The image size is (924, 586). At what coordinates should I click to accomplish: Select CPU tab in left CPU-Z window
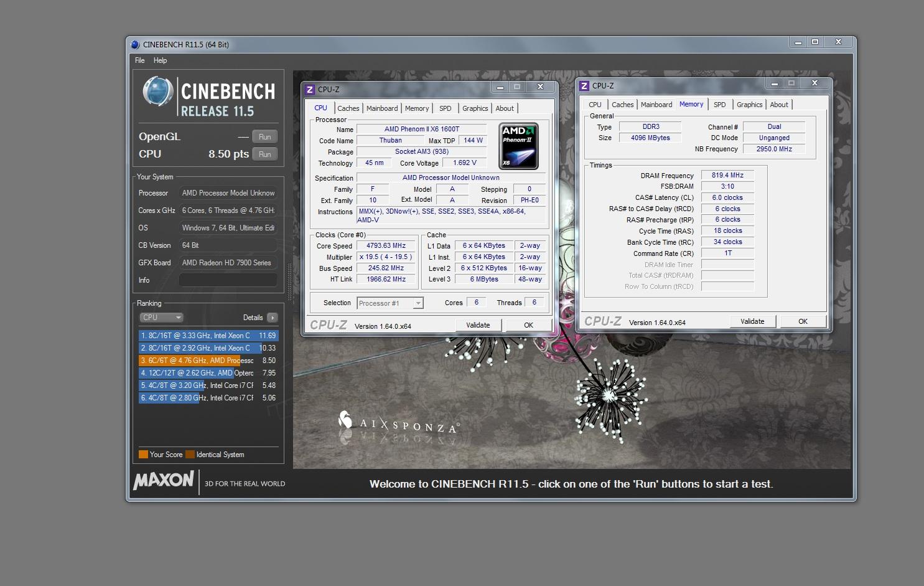click(x=321, y=108)
